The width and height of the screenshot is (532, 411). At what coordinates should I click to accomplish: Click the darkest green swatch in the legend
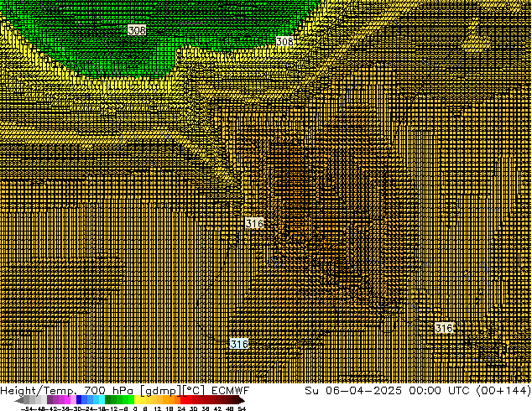pyautogui.click(x=107, y=400)
